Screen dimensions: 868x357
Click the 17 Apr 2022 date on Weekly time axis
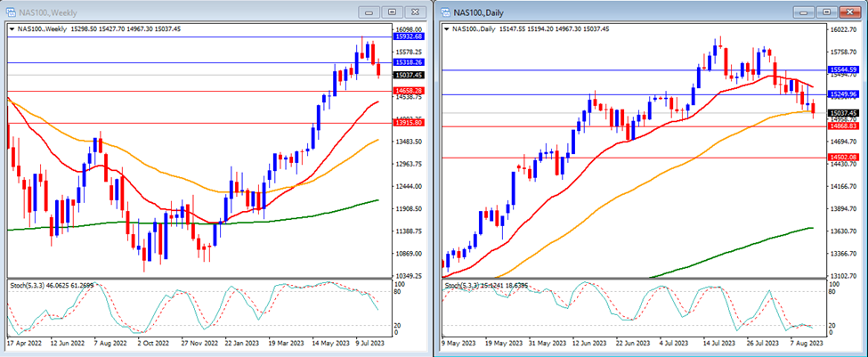[23, 343]
